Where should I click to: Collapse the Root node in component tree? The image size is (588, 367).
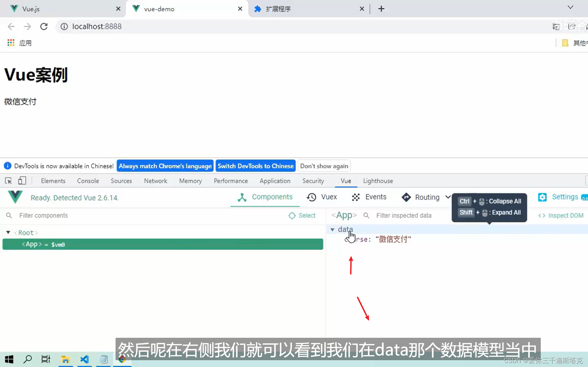[x=8, y=232]
